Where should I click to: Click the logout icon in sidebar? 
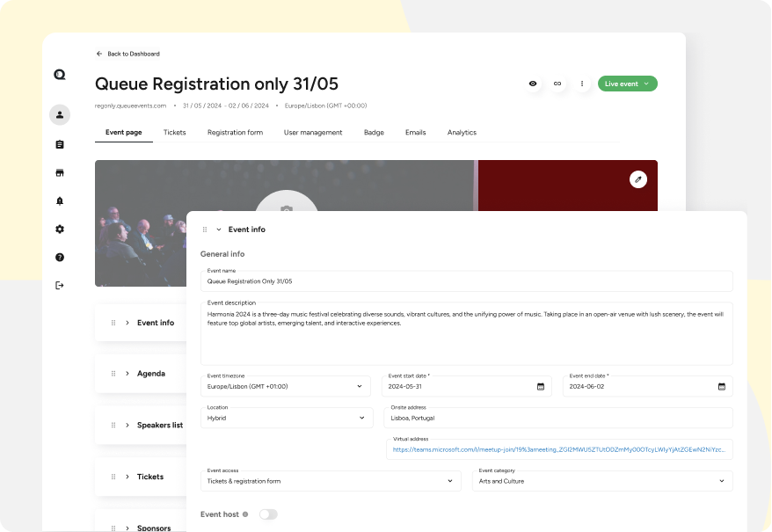click(60, 285)
